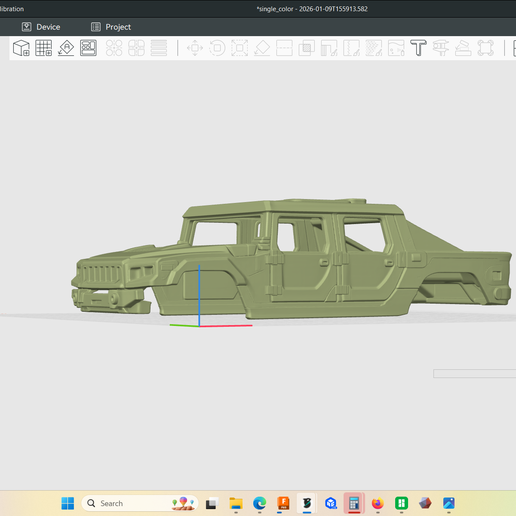
Task: Click the Add model cube icon
Action: click(x=21, y=48)
